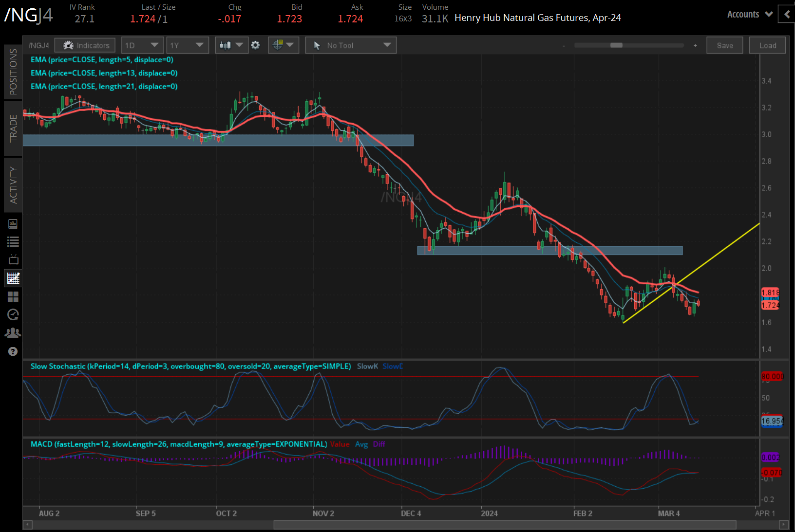Open the chart settings gear

point(255,45)
